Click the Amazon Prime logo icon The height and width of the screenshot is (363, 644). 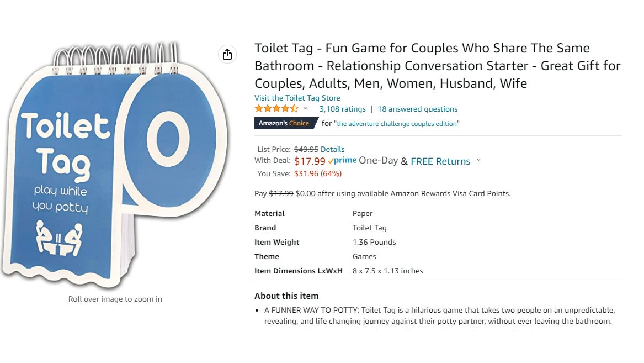[342, 161]
